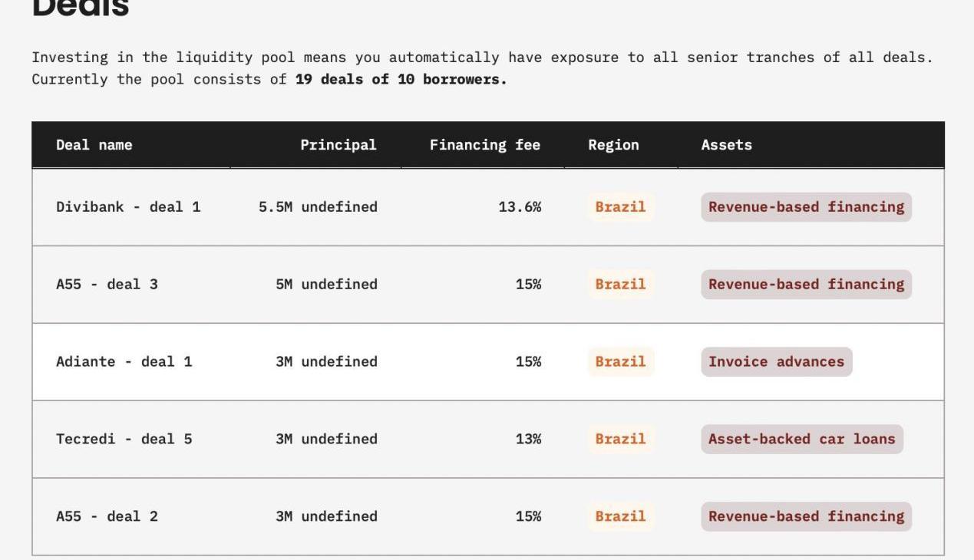This screenshot has width=974, height=560.
Task: Select Brazil region tag for Tecredi deal
Action: (x=620, y=440)
